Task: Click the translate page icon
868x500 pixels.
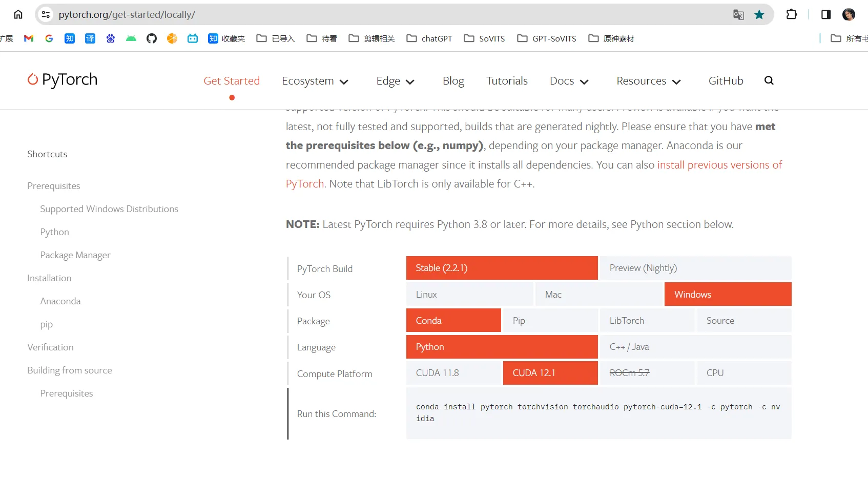Action: (x=738, y=14)
